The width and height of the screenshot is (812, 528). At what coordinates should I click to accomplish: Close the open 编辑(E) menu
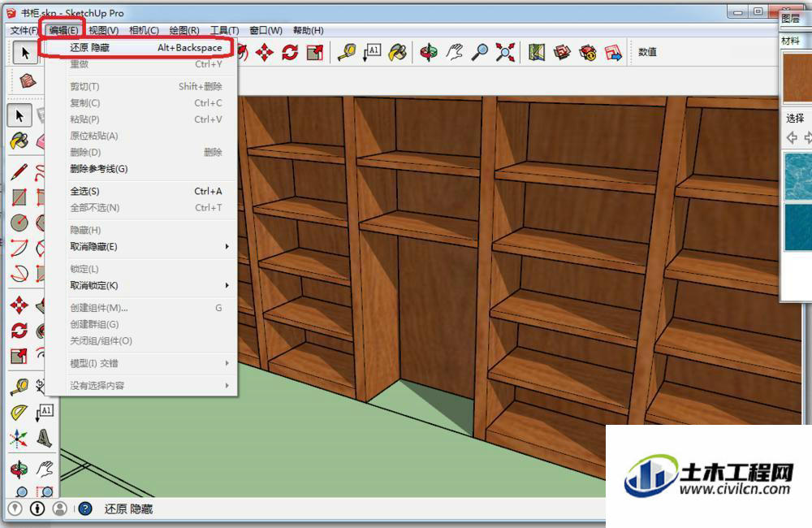tap(63, 31)
